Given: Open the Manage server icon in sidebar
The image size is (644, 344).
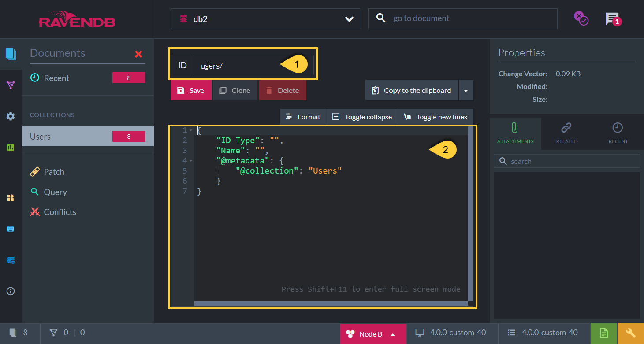Looking at the screenshot, I should (x=11, y=260).
